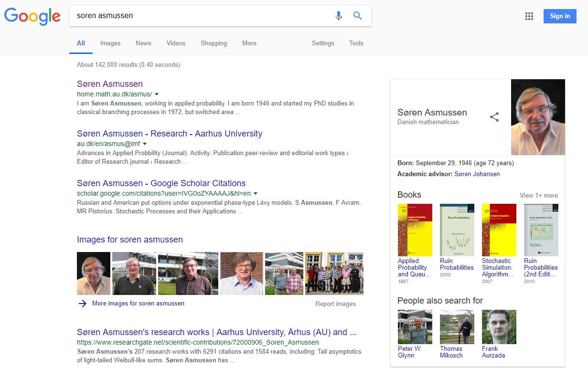
Task: Open search Tools
Action: (x=356, y=43)
